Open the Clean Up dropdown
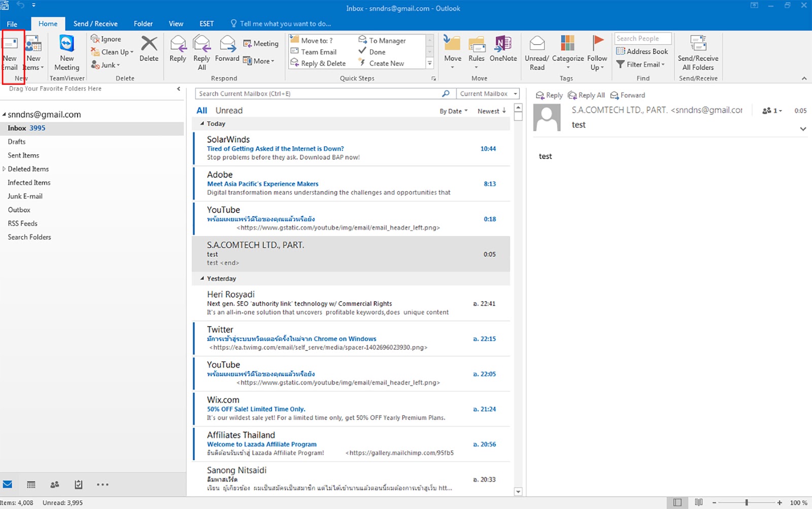The width and height of the screenshot is (812, 509). (x=112, y=52)
